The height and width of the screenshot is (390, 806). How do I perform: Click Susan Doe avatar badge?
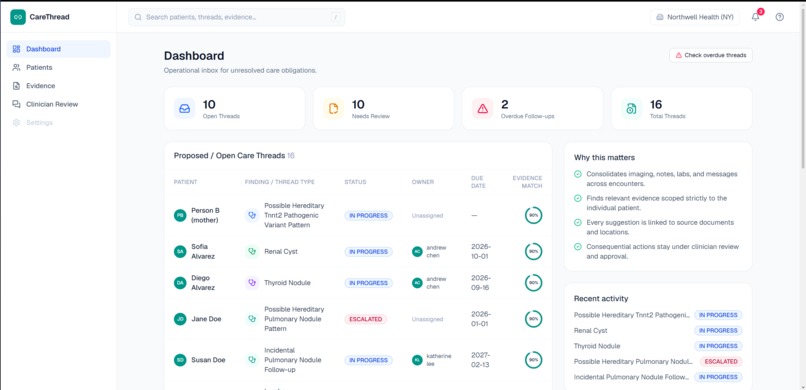click(180, 360)
